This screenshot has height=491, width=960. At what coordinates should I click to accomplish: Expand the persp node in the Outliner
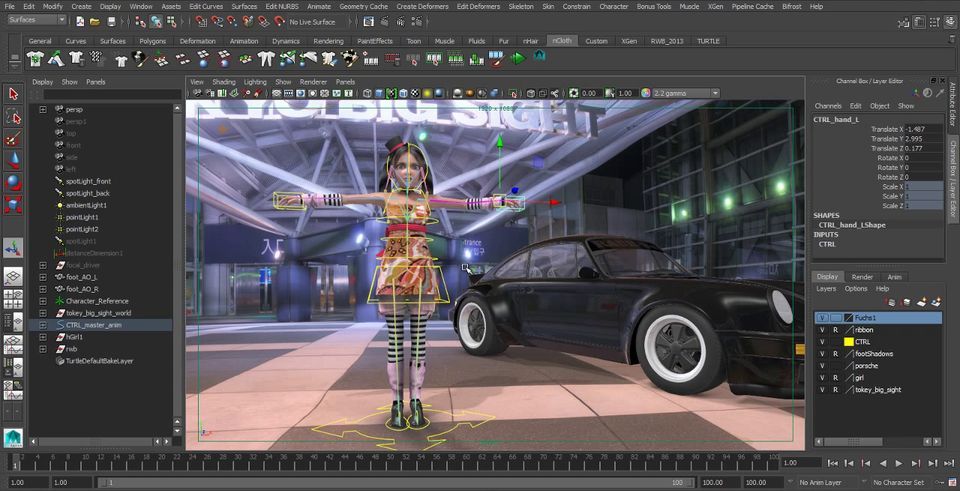[43, 109]
